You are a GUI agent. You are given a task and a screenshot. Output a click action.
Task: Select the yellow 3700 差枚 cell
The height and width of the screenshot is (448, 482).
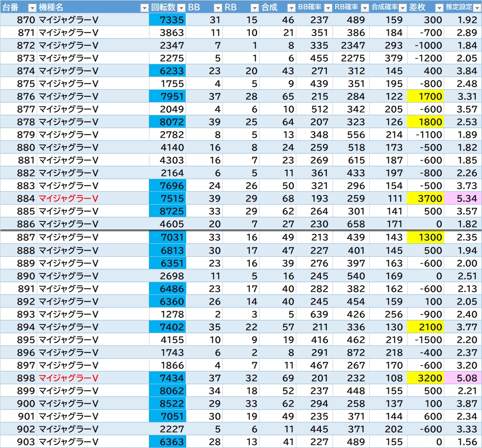click(425, 198)
